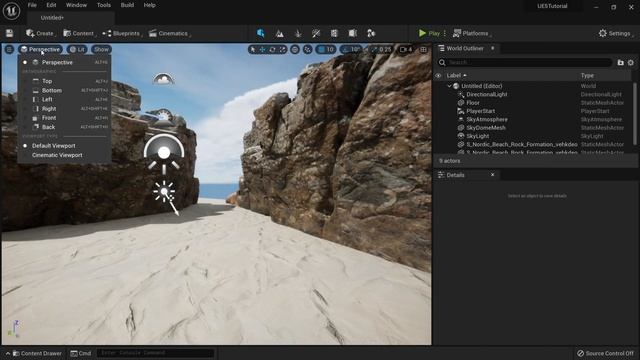640x360 pixels.
Task: Open play options next to Play button
Action: point(444,33)
